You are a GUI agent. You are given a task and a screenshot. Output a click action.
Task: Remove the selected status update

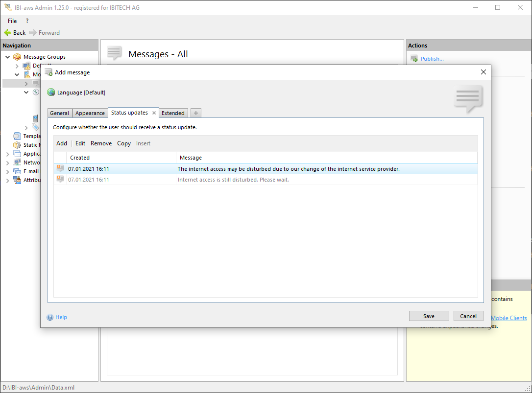101,143
